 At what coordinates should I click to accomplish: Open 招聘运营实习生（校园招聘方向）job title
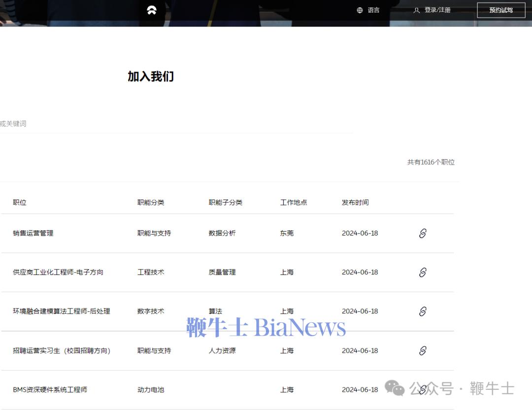(62, 350)
